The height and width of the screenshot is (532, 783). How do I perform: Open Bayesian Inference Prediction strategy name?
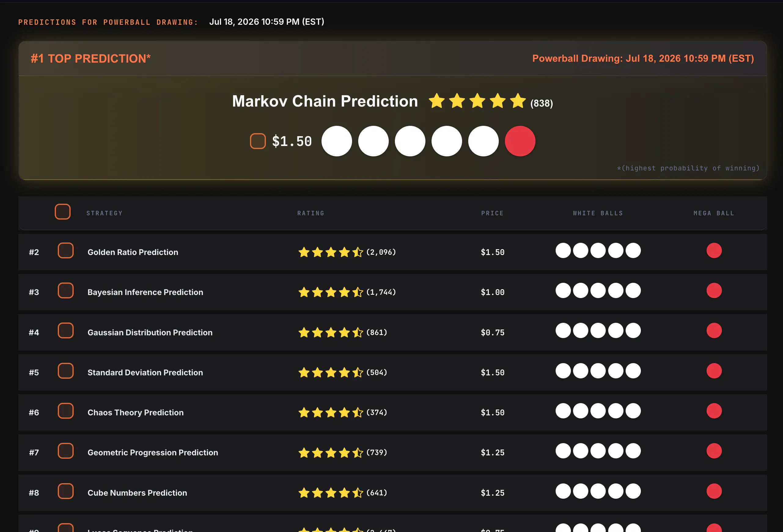coord(145,292)
